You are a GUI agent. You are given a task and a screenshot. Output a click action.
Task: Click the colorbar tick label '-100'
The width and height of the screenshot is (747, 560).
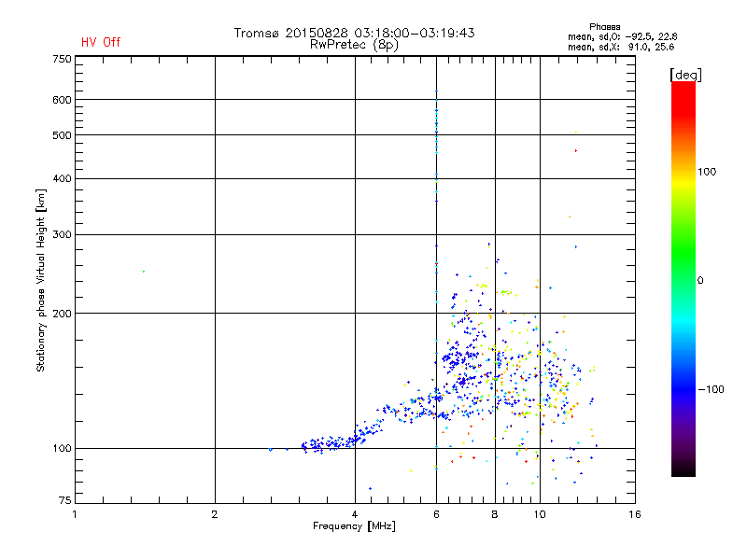tap(711, 389)
